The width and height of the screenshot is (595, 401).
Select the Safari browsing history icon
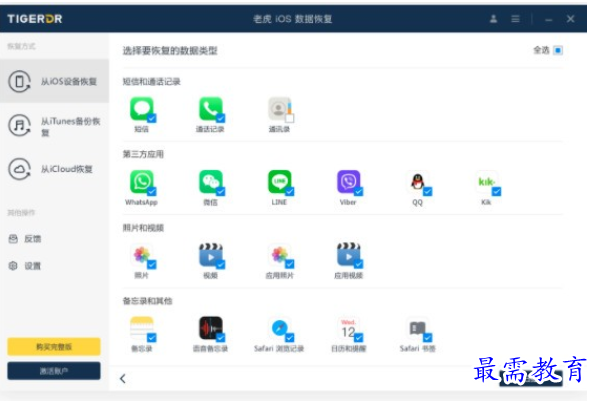(280, 328)
